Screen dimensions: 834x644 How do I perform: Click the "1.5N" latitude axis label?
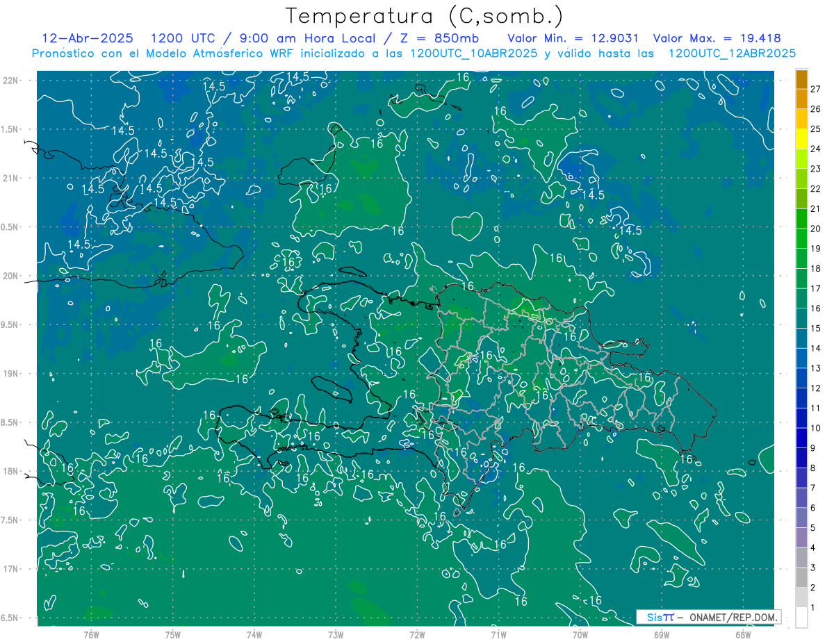pos(10,129)
